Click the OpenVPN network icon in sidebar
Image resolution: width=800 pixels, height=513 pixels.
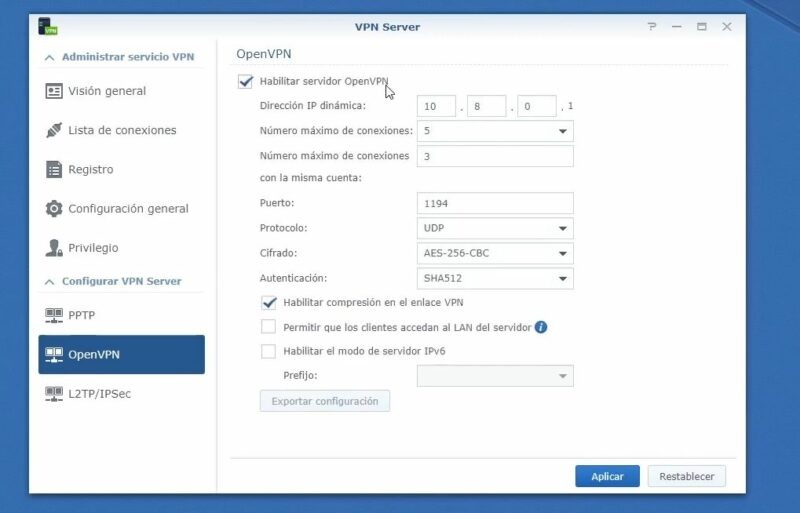54,354
